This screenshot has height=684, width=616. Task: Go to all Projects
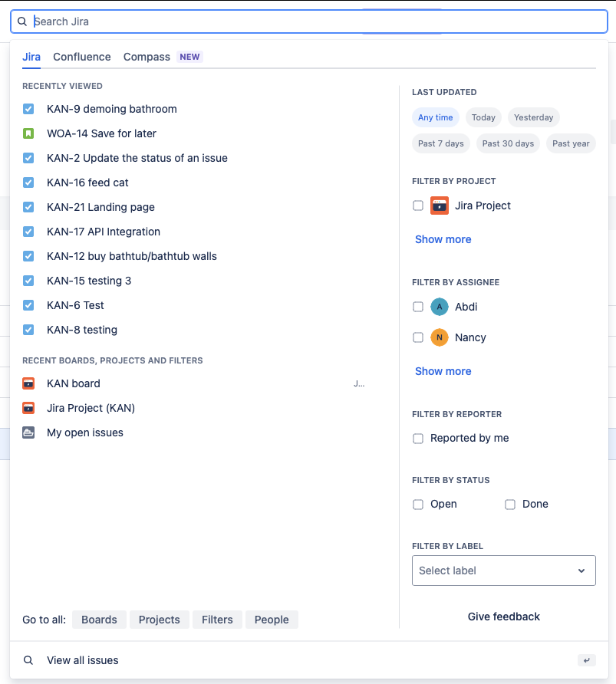[x=160, y=620]
